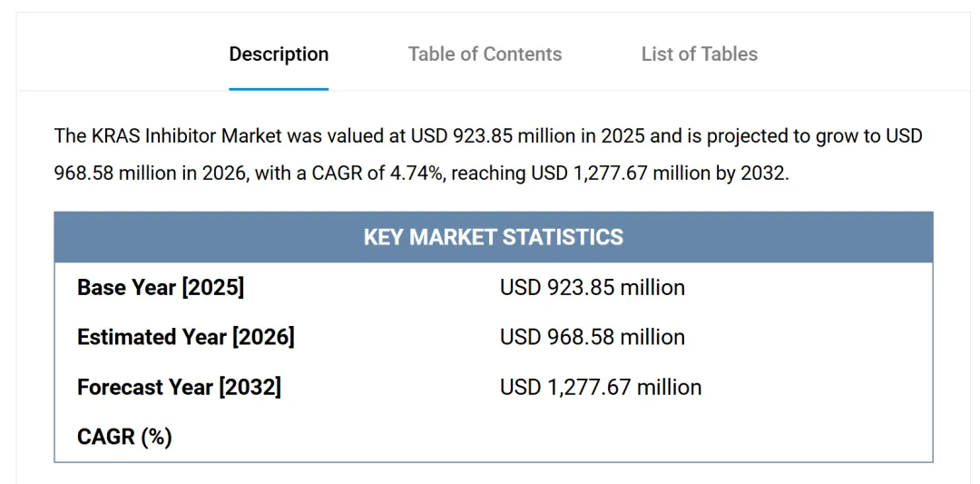The height and width of the screenshot is (484, 980).
Task: Click the Base Year [2025] row label
Action: click(x=161, y=288)
